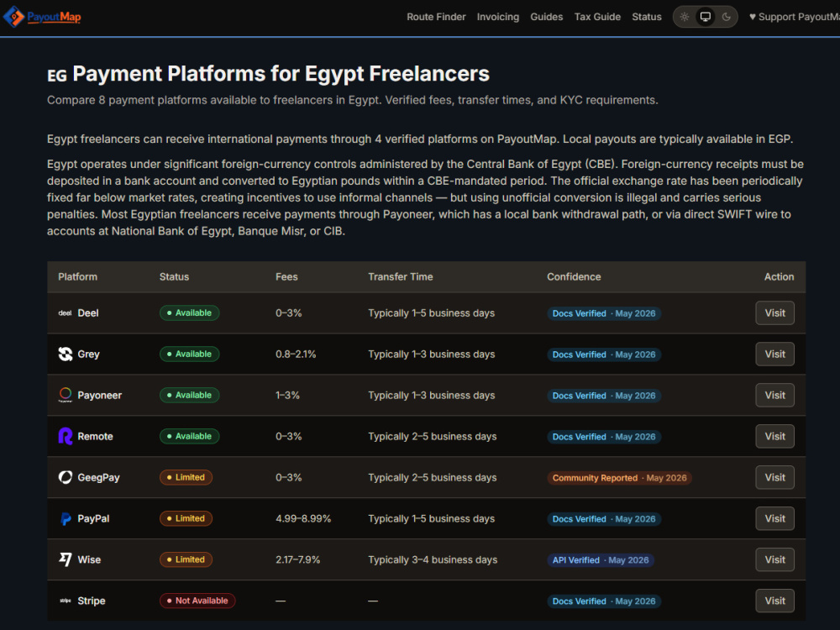840x630 pixels.
Task: Visit the Wise platform
Action: tap(774, 559)
